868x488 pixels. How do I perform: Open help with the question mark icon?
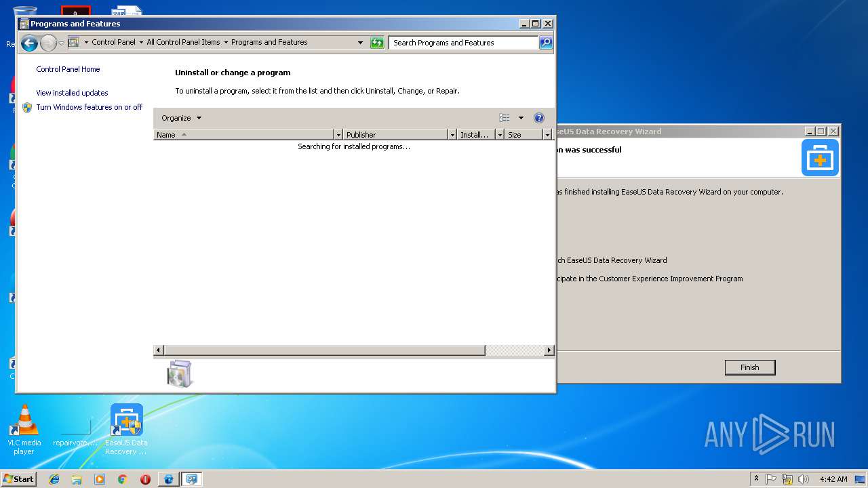[x=539, y=118]
